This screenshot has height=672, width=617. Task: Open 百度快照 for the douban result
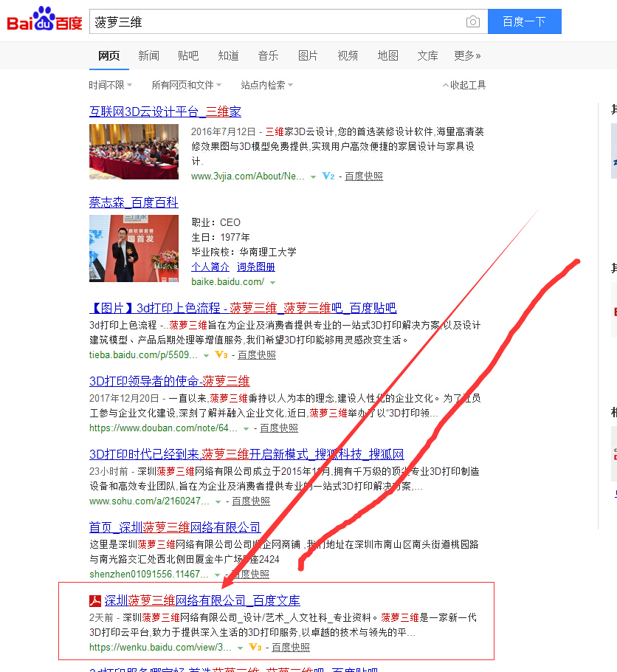point(279,428)
